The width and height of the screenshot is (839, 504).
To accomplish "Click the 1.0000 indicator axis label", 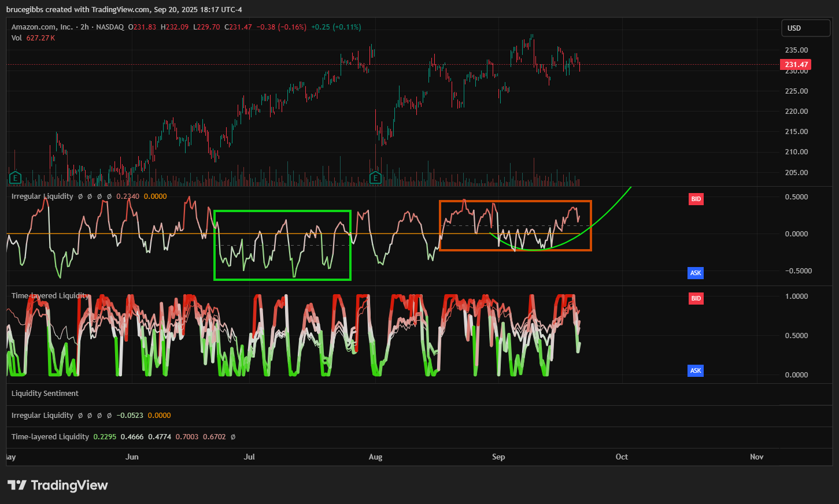I will click(x=796, y=296).
